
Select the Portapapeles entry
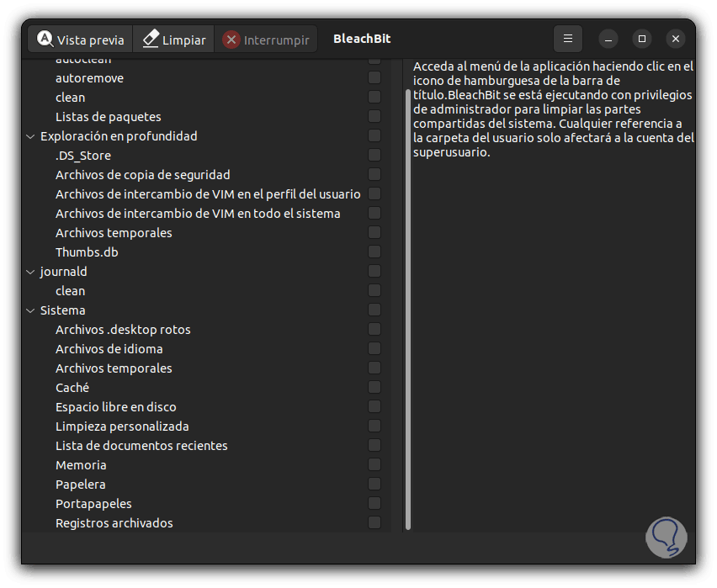coord(93,503)
